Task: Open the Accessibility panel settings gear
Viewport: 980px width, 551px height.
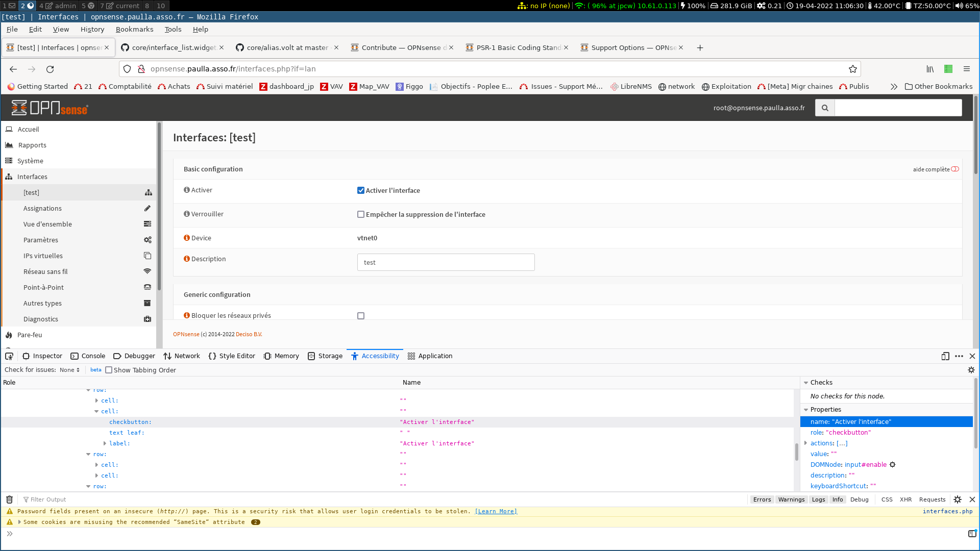Action: (971, 369)
